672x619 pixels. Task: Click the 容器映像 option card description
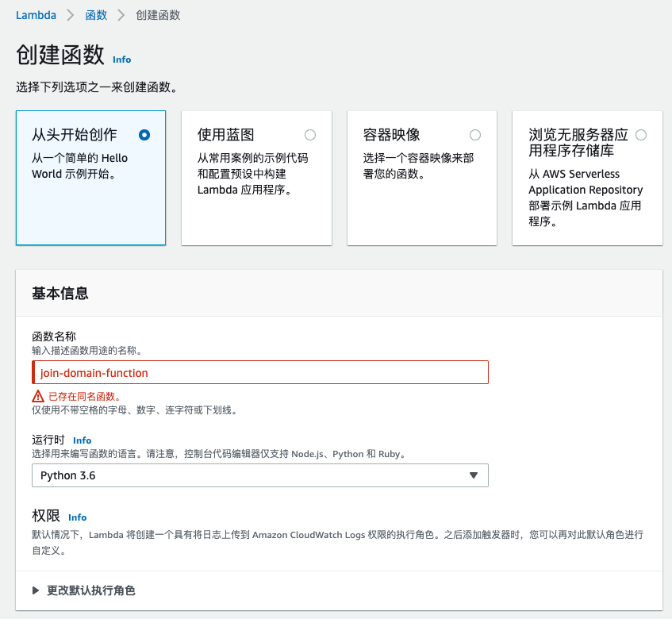[418, 166]
